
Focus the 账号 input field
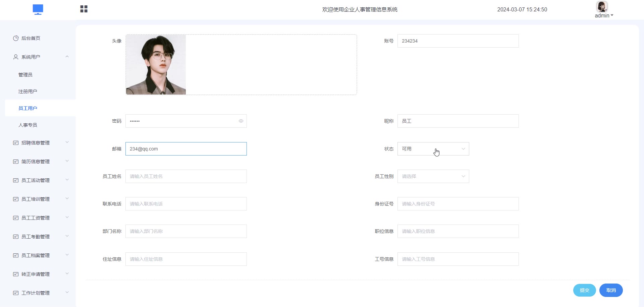tap(458, 41)
